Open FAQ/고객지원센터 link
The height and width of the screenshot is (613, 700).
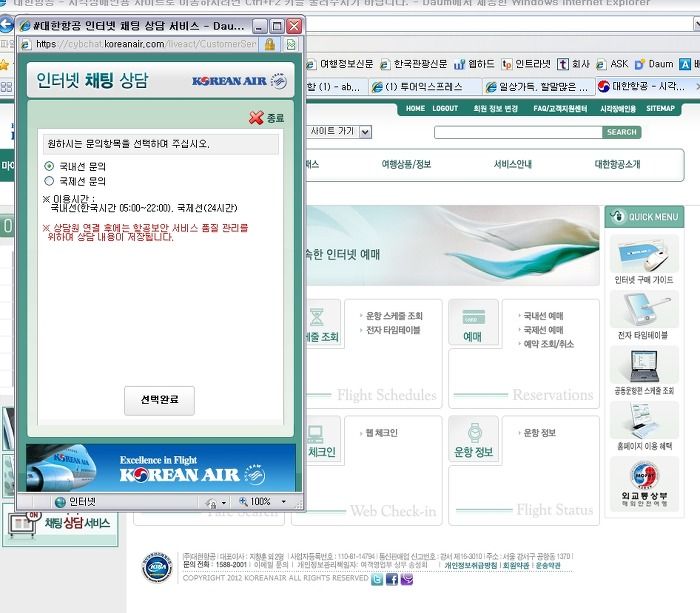click(560, 108)
